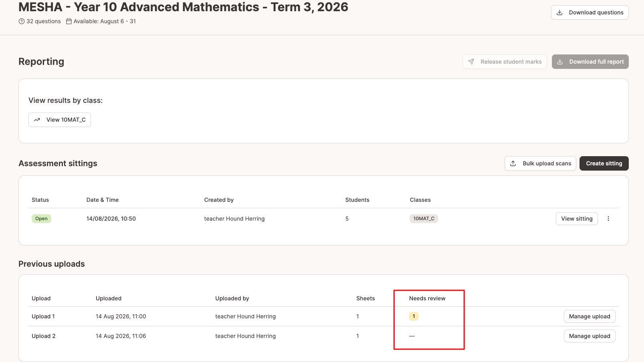This screenshot has width=644, height=362.
Task: Click the Download questions button
Action: tap(590, 12)
